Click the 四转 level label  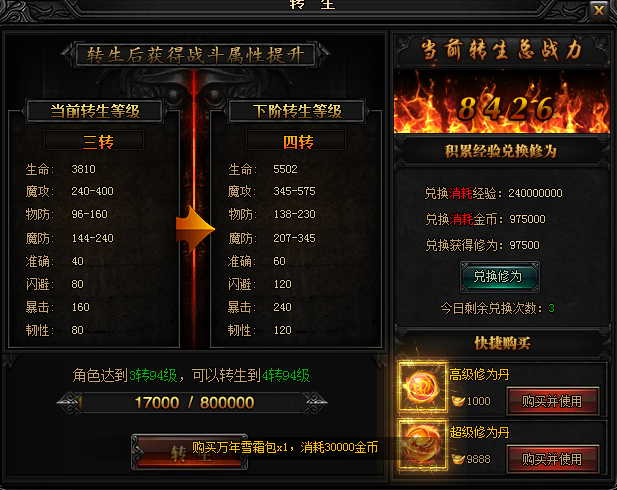[x=297, y=141]
